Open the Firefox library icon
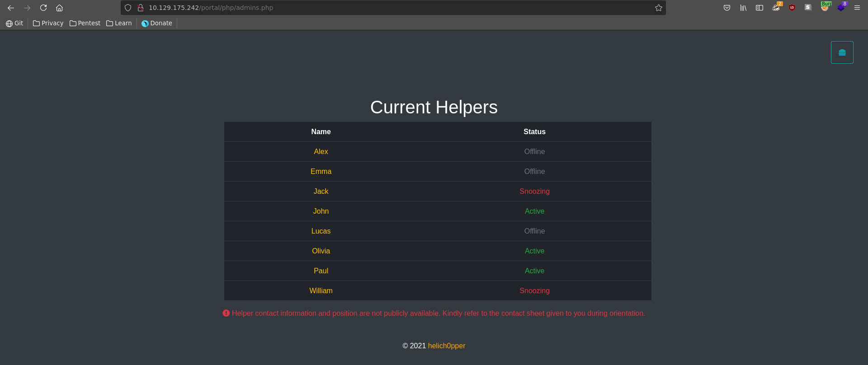The height and width of the screenshot is (365, 868). pos(743,8)
